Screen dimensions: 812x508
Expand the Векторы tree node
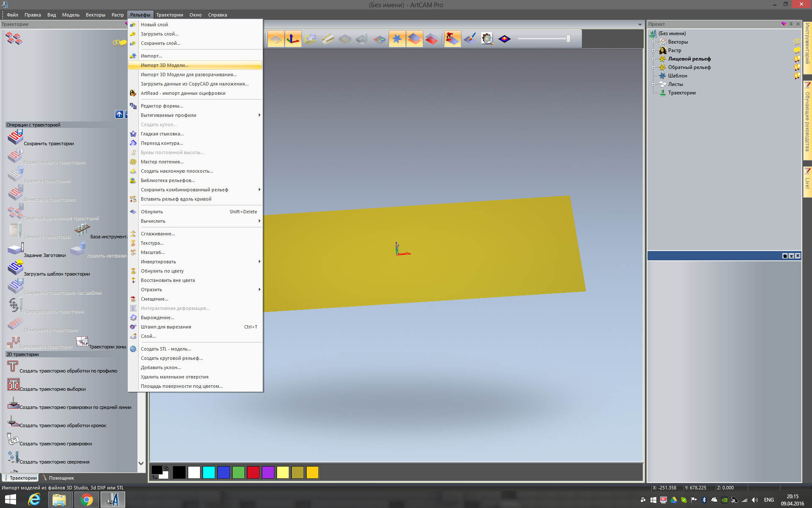pos(653,42)
